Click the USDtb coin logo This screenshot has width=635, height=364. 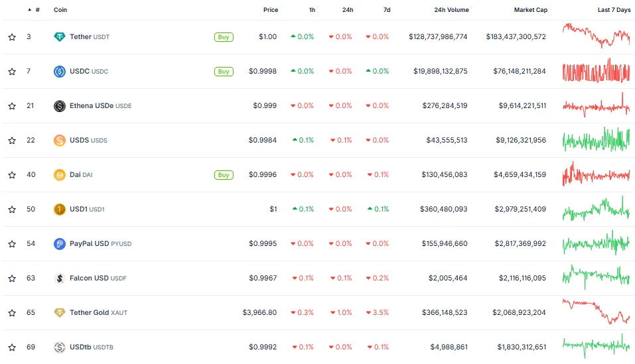(x=60, y=347)
